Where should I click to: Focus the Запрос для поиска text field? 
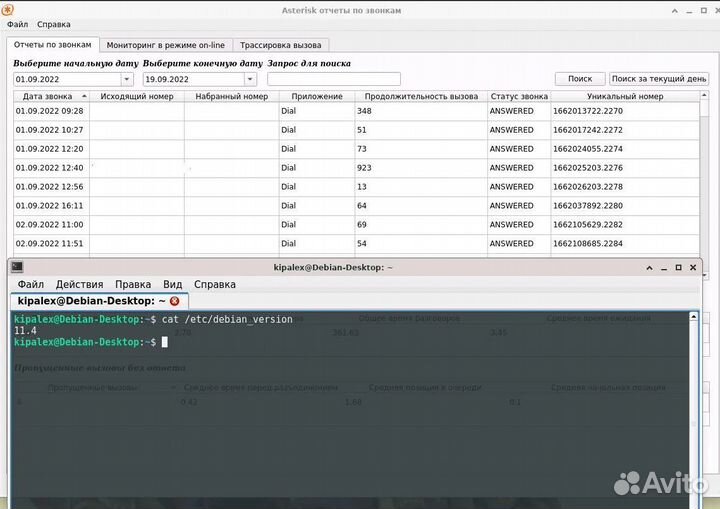click(334, 79)
